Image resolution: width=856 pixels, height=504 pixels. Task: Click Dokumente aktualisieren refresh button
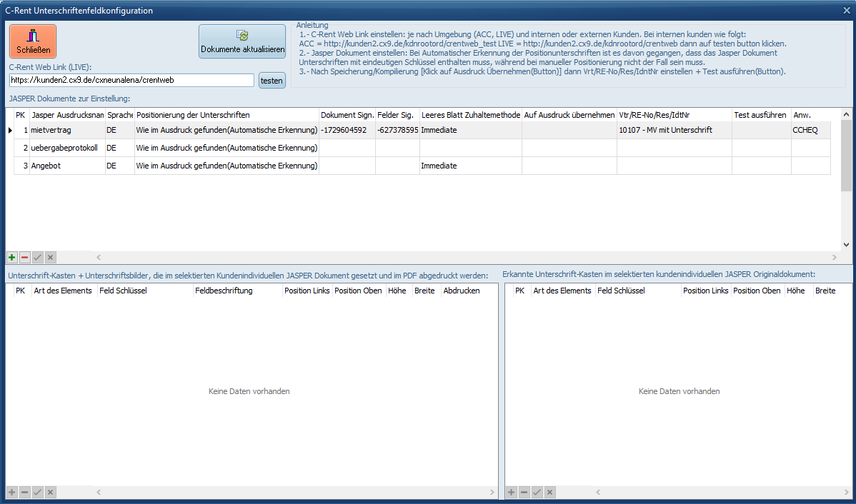242,41
